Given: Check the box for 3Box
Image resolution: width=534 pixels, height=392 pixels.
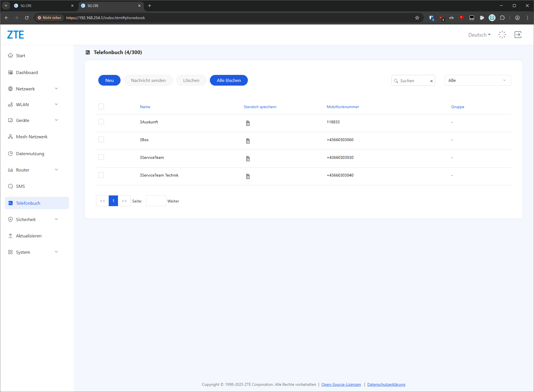Looking at the screenshot, I should click(101, 139).
